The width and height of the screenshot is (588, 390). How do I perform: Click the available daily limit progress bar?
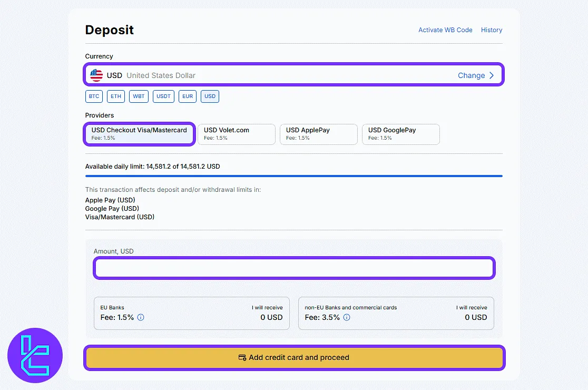coord(293,176)
